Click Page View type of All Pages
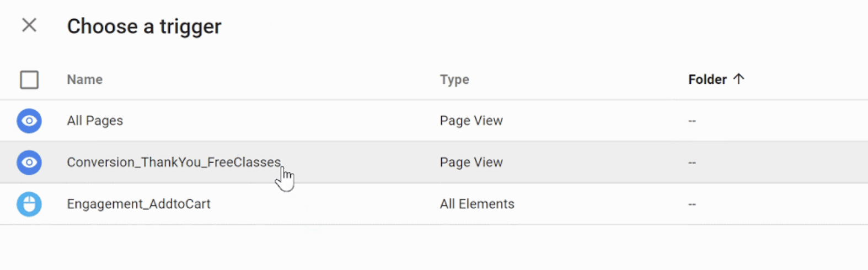The height and width of the screenshot is (270, 868). click(471, 121)
